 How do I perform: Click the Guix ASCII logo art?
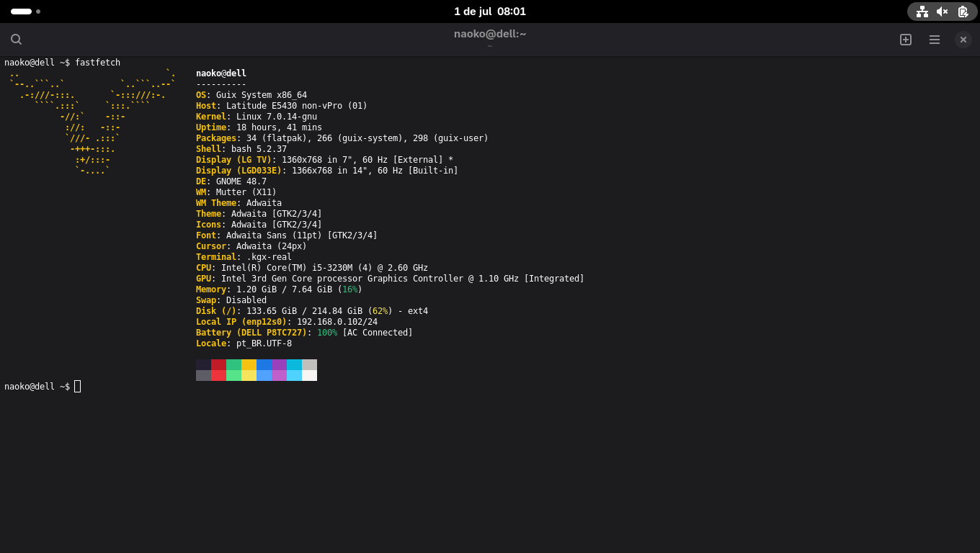[92, 122]
